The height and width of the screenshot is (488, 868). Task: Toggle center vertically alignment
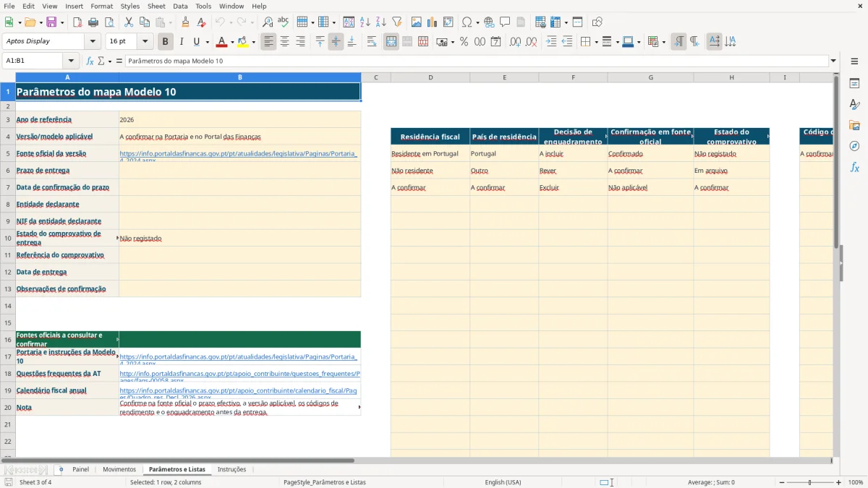[336, 42]
